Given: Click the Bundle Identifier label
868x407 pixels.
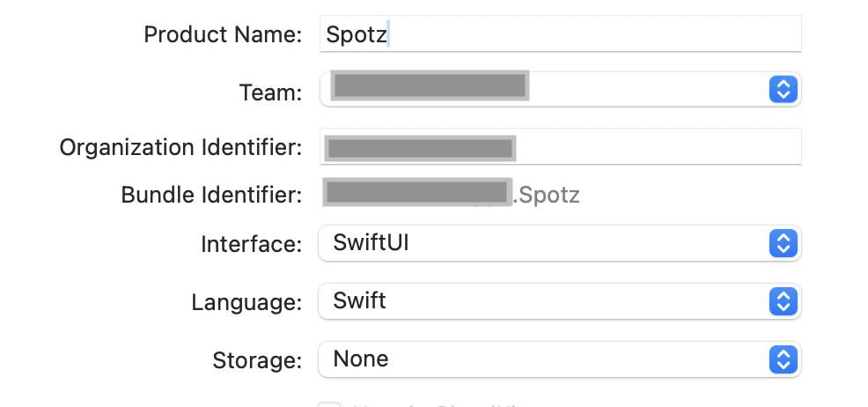Looking at the screenshot, I should (211, 195).
